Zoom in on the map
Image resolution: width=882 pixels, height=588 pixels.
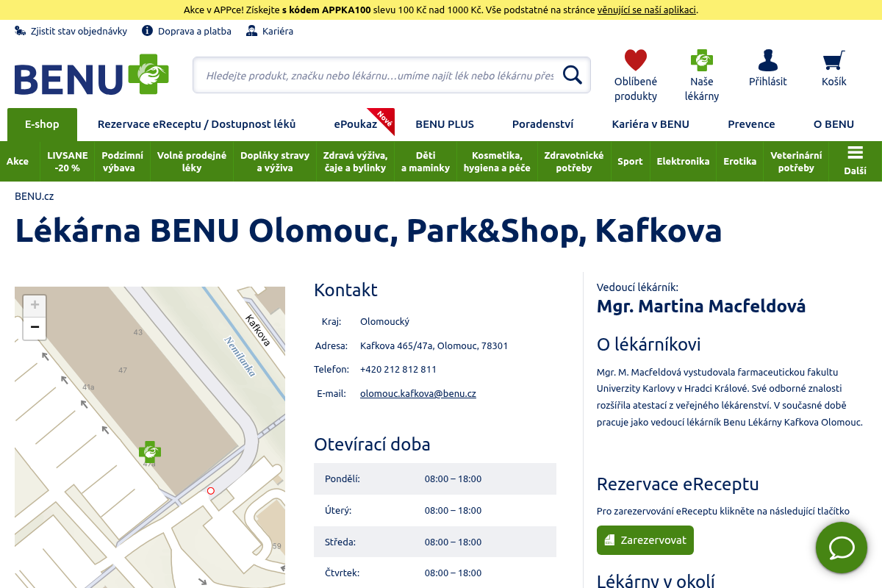(35, 305)
